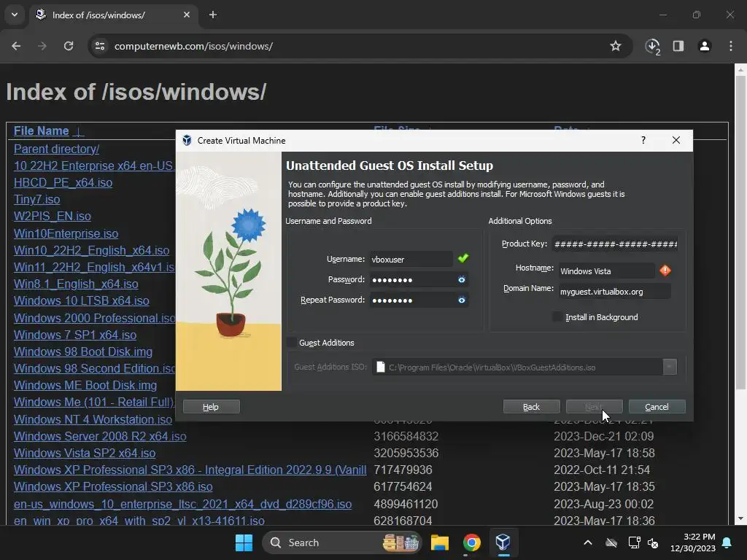Image resolution: width=747 pixels, height=560 pixels.
Task: Click the muted volume tray icon
Action: pyautogui.click(x=653, y=542)
